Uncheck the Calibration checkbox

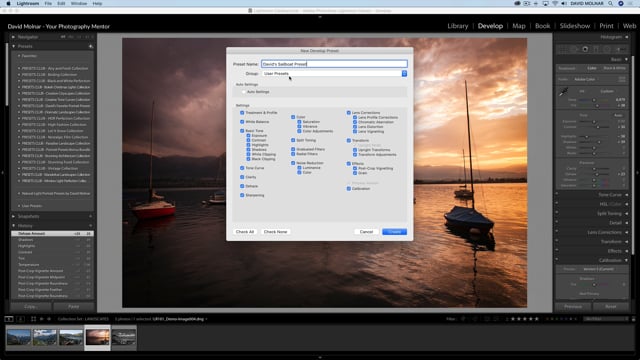coord(349,189)
